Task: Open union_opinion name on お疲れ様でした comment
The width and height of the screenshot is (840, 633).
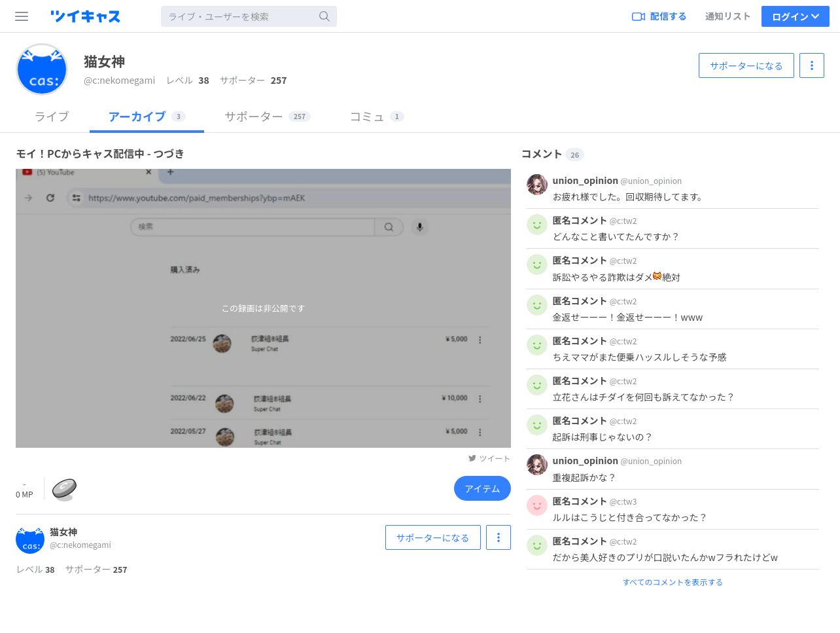Action: (586, 181)
